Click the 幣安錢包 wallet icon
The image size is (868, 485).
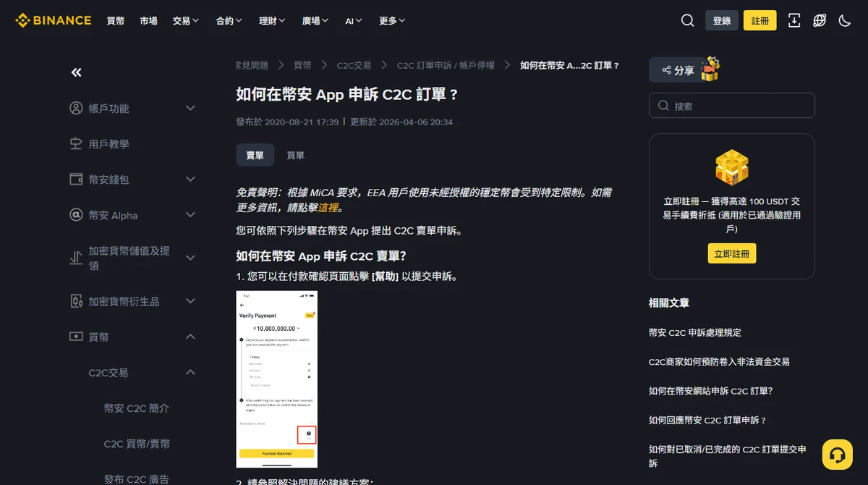[x=76, y=179]
